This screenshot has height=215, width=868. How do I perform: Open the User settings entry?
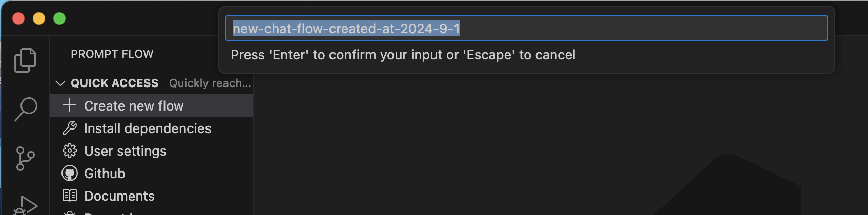125,151
